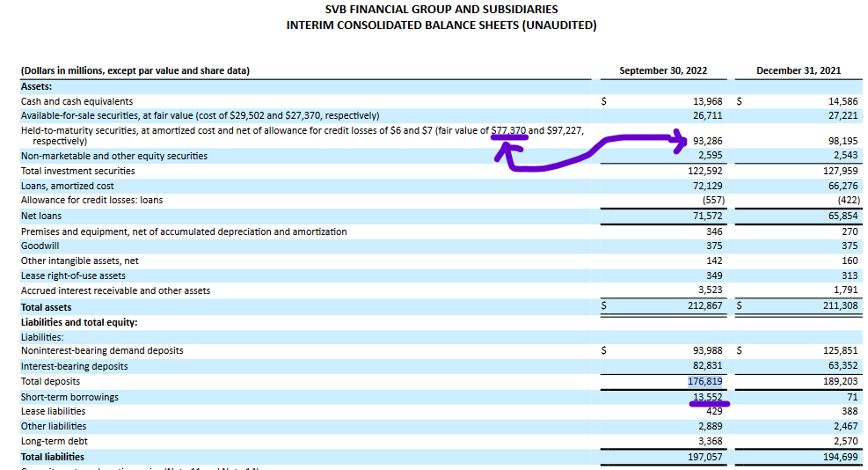Click the 'Goodwill' row label
The image size is (868, 470).
click(x=40, y=246)
